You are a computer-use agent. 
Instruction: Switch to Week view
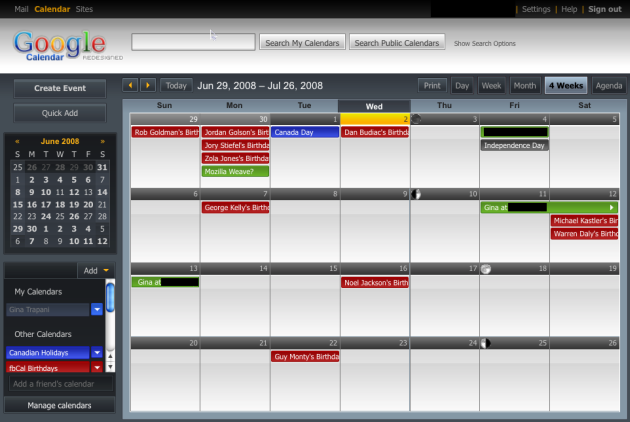(x=491, y=86)
